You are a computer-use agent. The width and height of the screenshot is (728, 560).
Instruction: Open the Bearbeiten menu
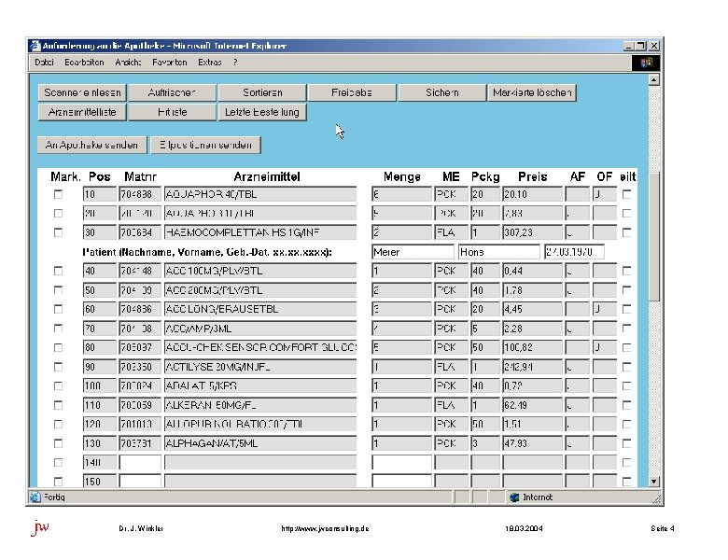84,63
